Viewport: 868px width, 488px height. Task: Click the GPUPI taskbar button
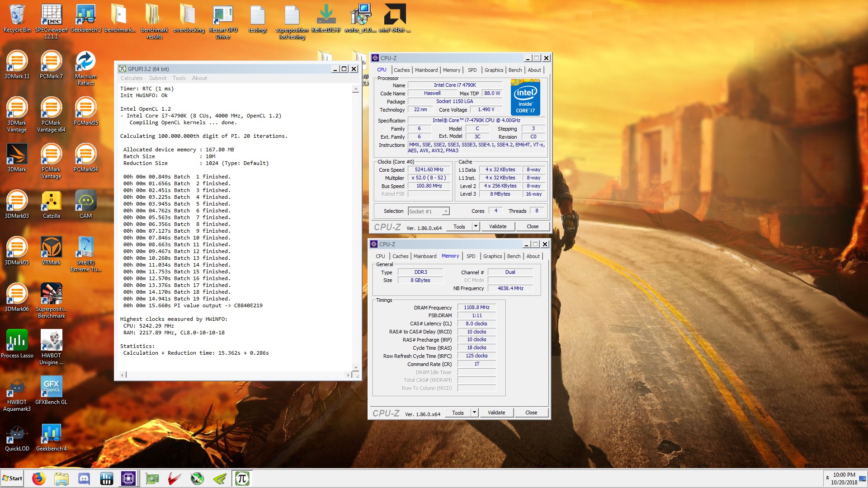(x=242, y=479)
